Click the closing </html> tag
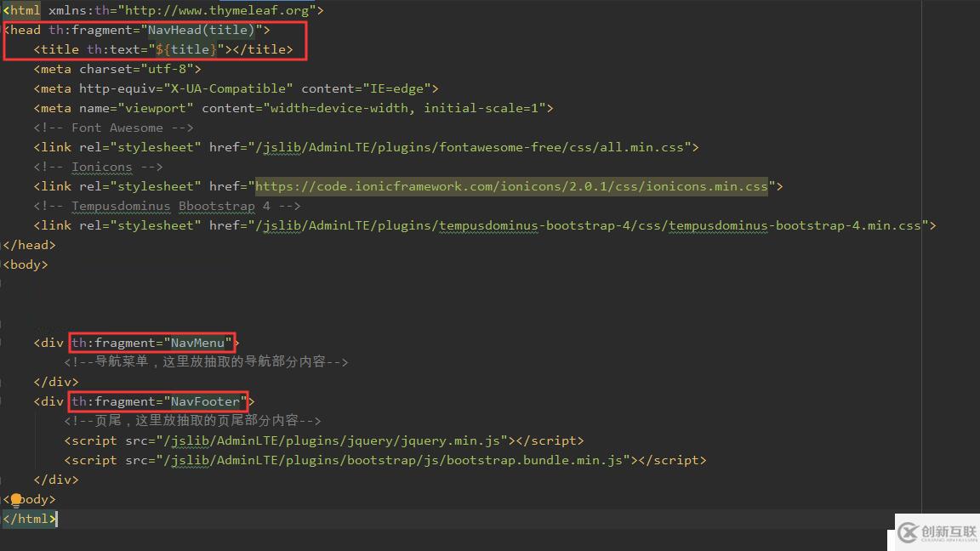 pos(30,519)
